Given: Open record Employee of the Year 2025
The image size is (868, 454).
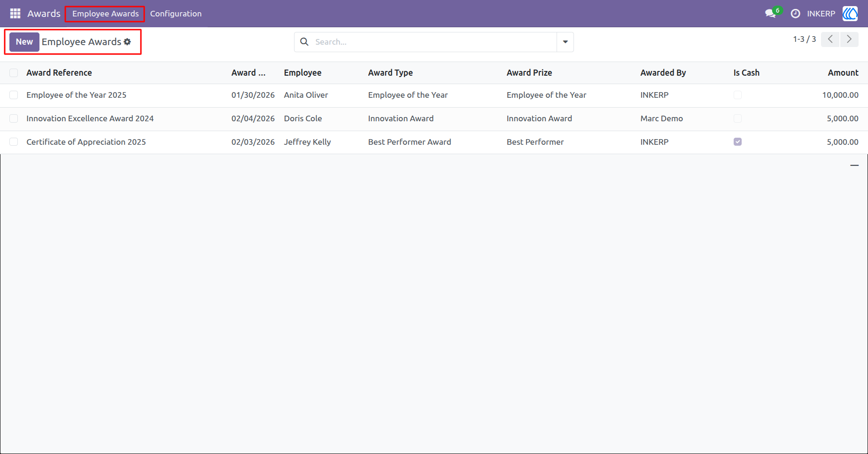Looking at the screenshot, I should (77, 95).
